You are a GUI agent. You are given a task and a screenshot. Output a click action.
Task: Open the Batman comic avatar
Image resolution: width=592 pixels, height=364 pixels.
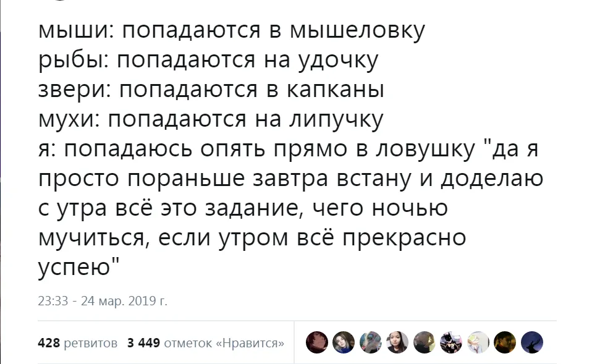click(451, 342)
